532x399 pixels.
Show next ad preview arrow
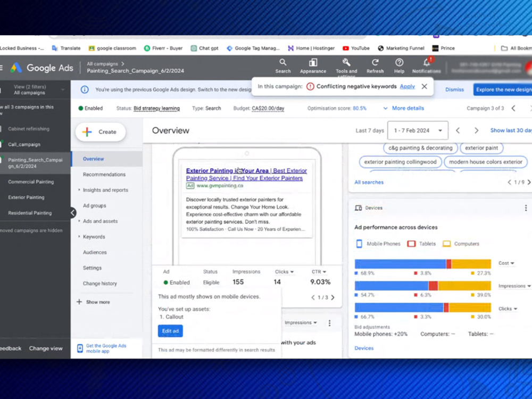coord(333,297)
